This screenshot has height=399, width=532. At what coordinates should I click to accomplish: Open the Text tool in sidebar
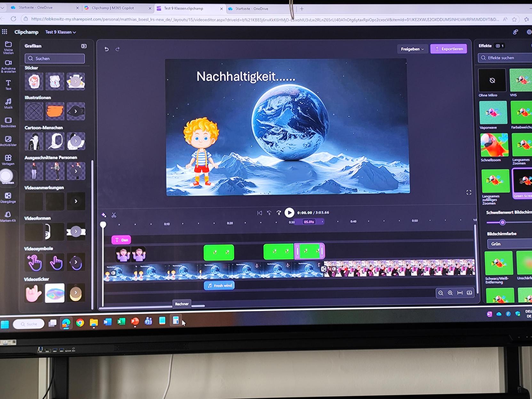[8, 85]
